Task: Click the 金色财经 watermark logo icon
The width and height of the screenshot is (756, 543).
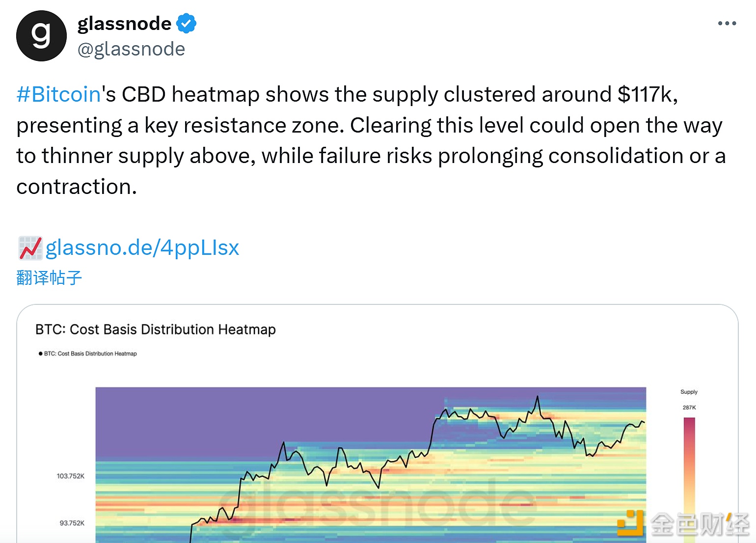Action: click(630, 523)
